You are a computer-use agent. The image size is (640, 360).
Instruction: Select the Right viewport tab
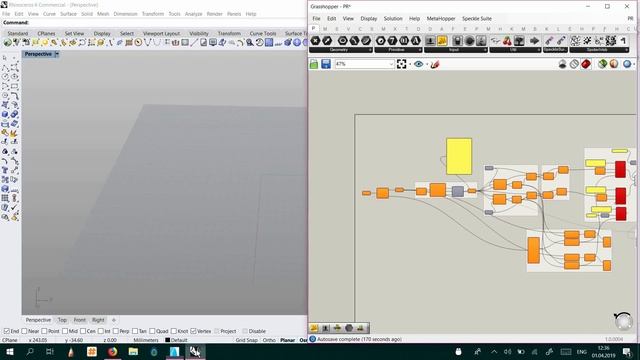98,320
